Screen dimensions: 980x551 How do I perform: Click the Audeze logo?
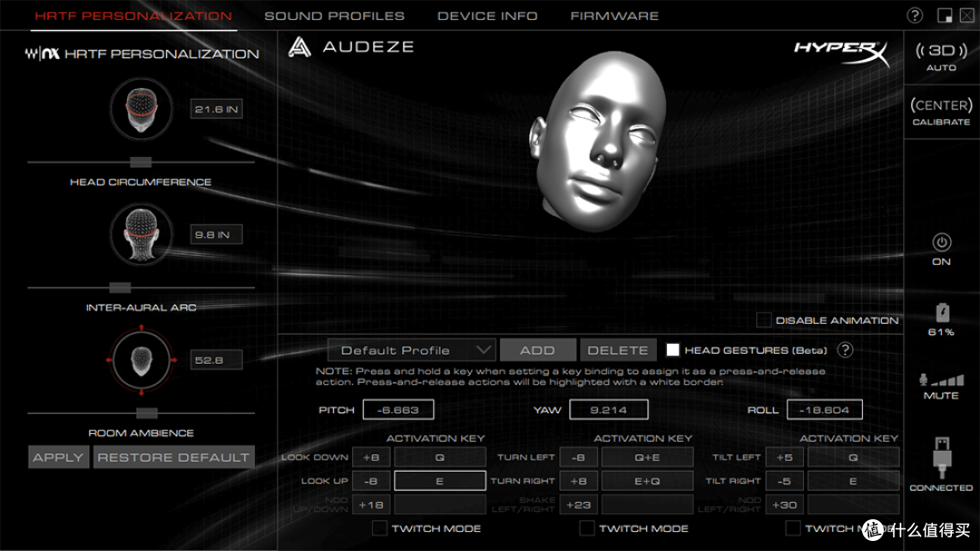[x=351, y=47]
